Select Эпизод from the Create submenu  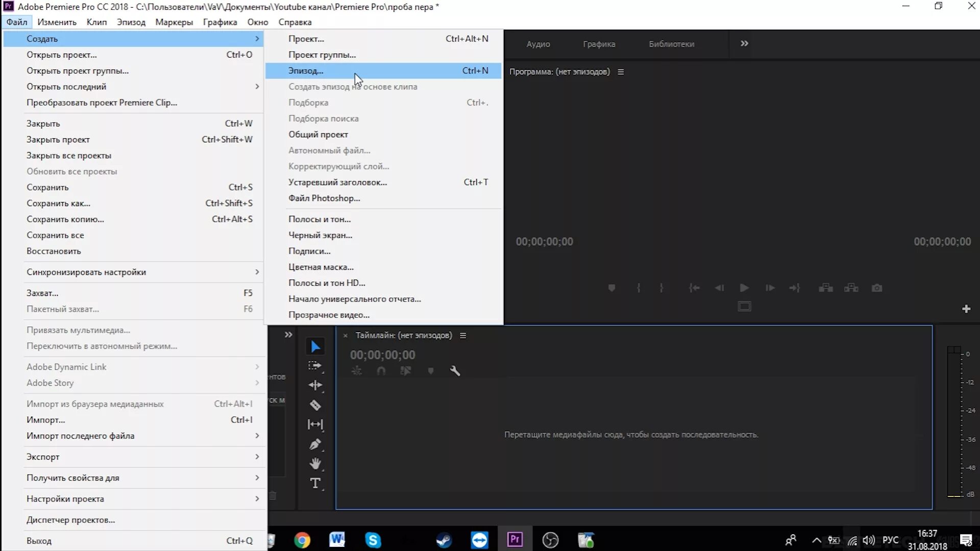(306, 70)
